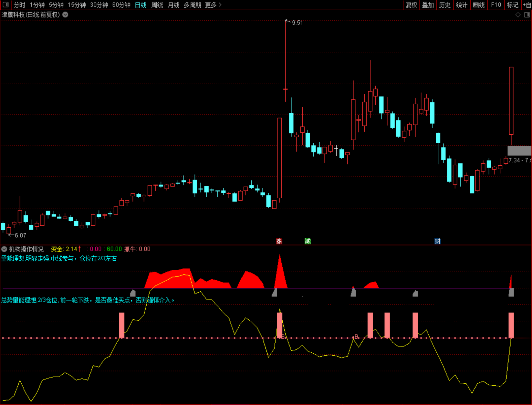Open the 津膜科技 chart settings dropdown
This screenshot has width=532, height=405.
point(65,15)
